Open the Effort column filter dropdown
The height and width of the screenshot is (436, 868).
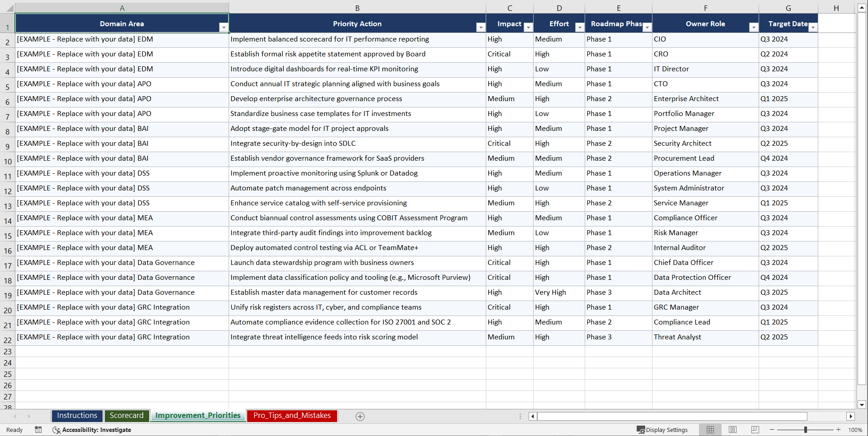[580, 27]
